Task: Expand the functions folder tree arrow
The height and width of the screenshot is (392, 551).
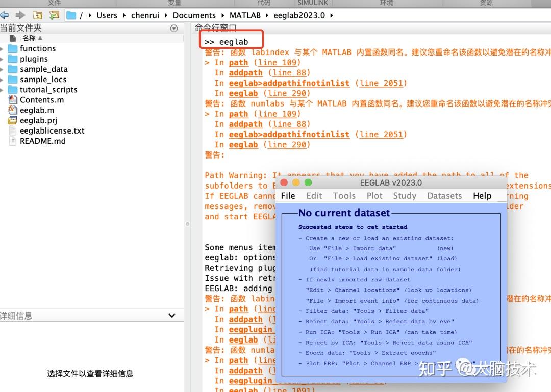Action: point(2,49)
